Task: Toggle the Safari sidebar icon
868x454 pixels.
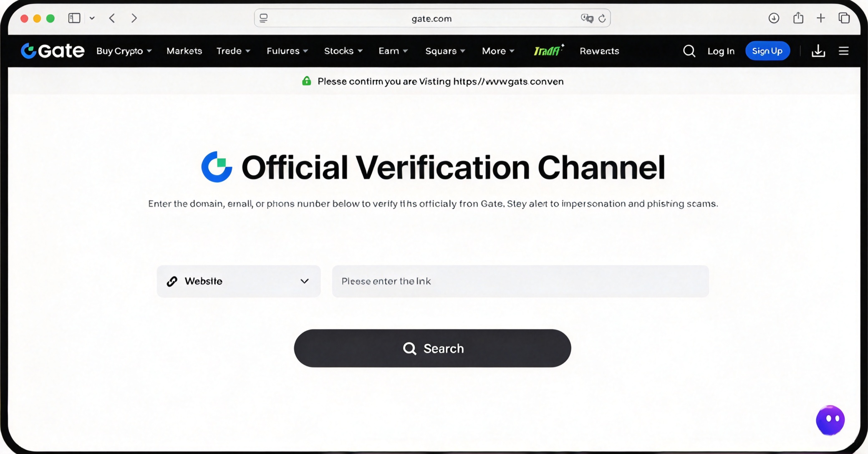Action: [x=74, y=18]
